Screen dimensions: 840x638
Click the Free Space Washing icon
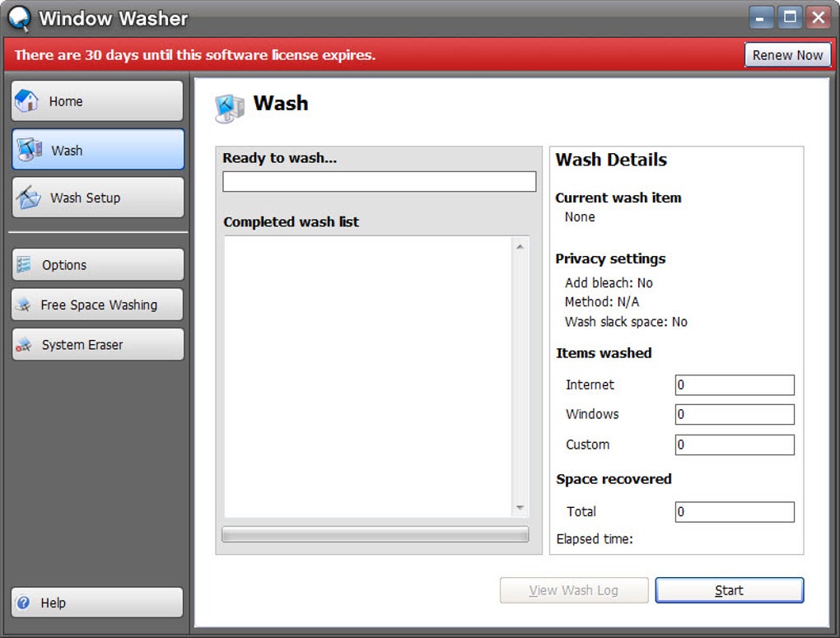(24, 305)
